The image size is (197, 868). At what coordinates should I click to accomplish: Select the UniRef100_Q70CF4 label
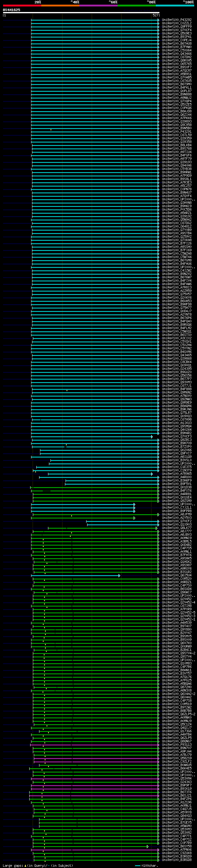tap(176, 30)
